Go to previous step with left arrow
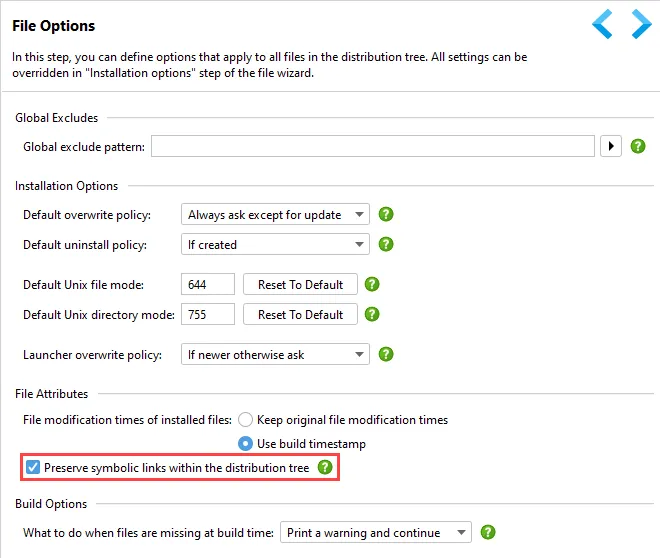The width and height of the screenshot is (660, 558). click(x=602, y=24)
